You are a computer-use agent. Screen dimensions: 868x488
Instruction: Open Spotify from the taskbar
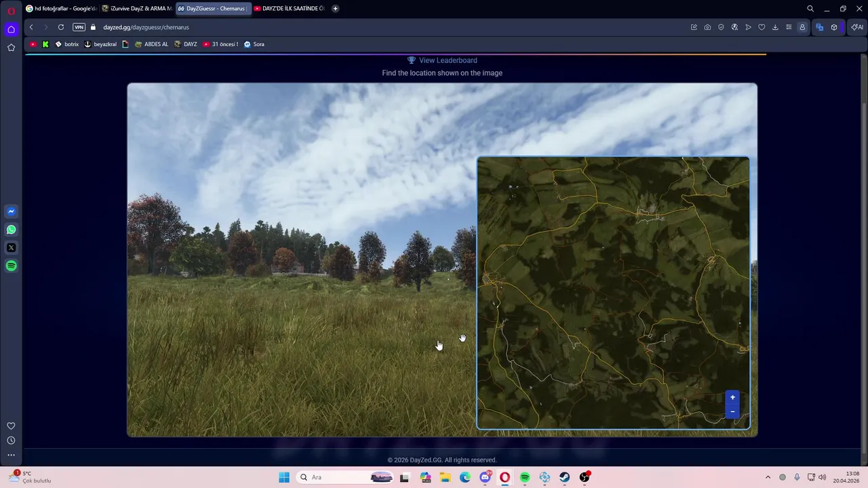coord(525,477)
